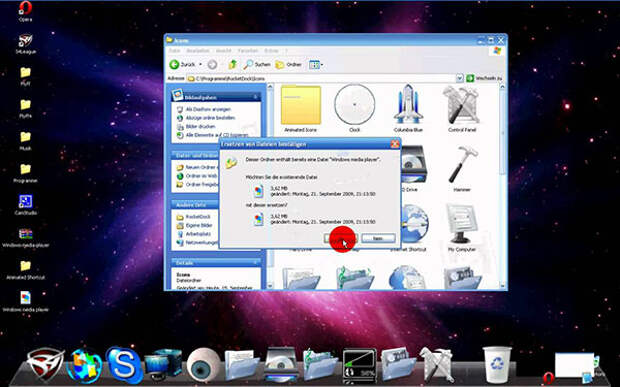The height and width of the screenshot is (387, 620).
Task: Click the file list scroll-down arrow
Action: 503,285
